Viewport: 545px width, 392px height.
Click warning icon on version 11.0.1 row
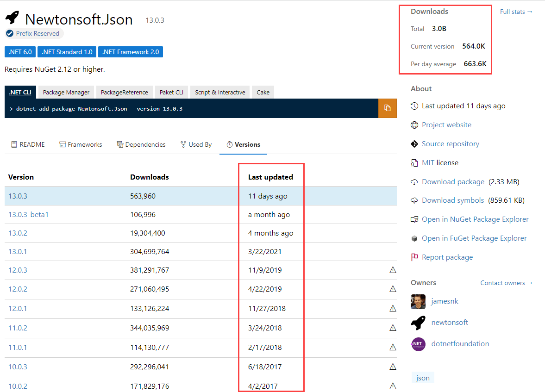(x=393, y=347)
